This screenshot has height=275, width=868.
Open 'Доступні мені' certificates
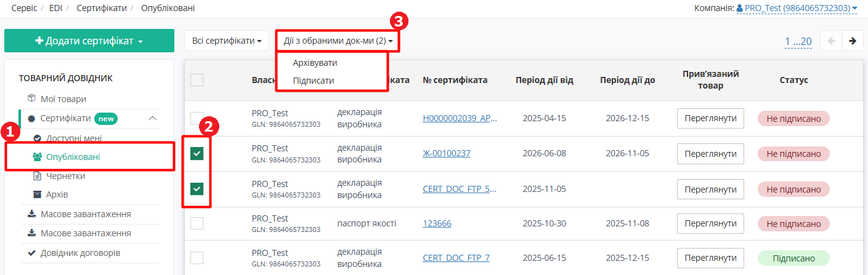(x=74, y=138)
